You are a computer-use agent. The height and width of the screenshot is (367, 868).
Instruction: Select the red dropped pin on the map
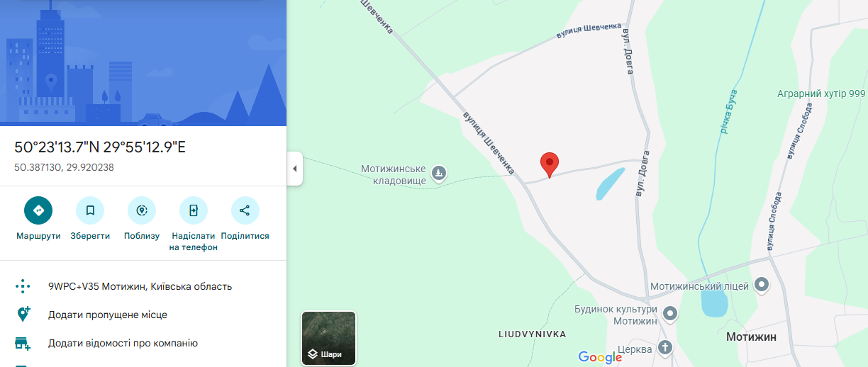coord(550,164)
